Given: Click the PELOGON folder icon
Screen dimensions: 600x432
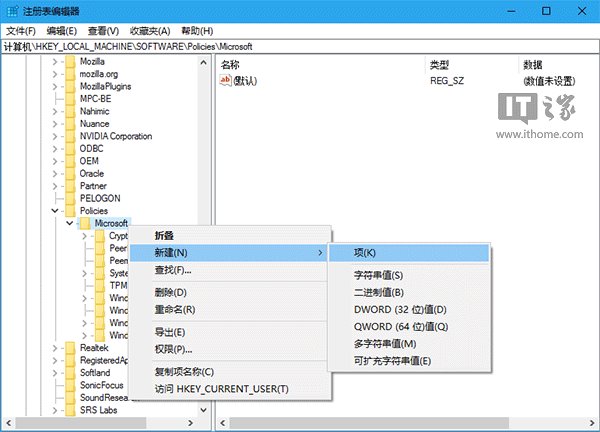Looking at the screenshot, I should pos(70,198).
